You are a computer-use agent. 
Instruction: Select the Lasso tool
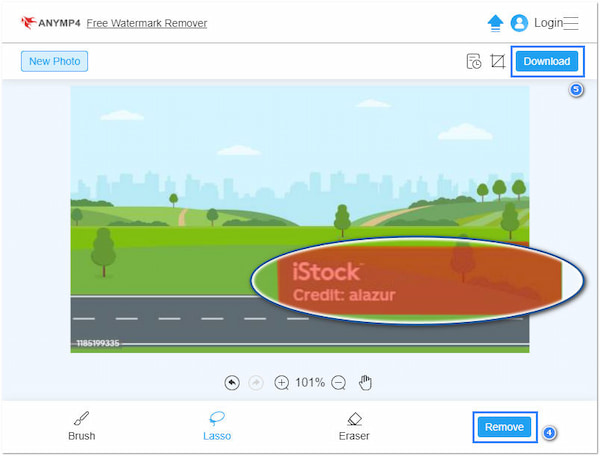[x=217, y=426]
